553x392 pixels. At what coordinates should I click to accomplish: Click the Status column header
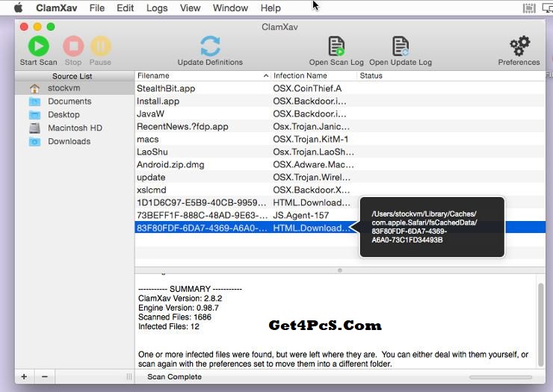click(x=371, y=75)
